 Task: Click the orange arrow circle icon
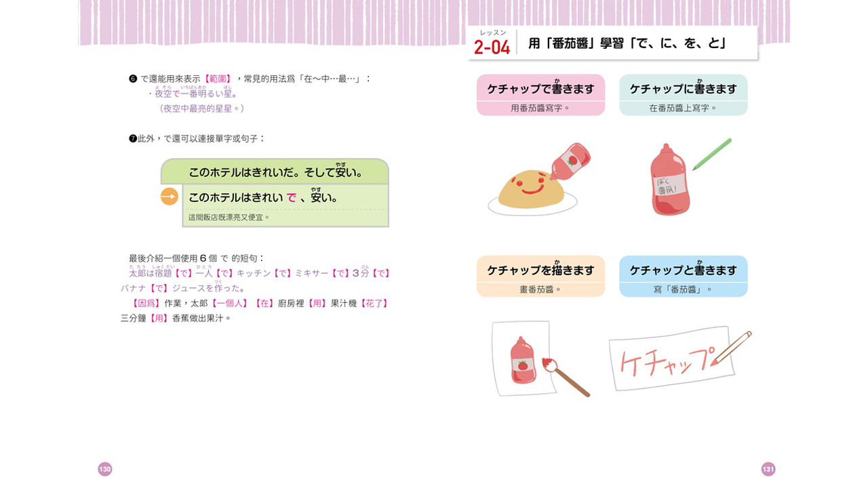tap(169, 197)
